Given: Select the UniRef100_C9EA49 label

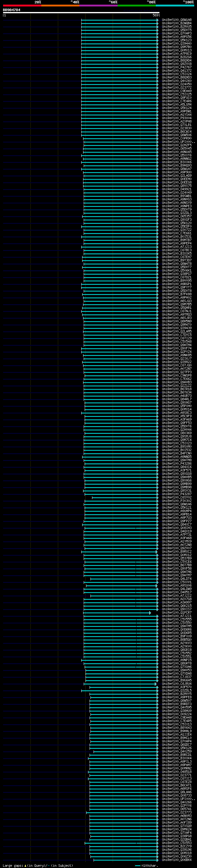Looking at the screenshot, I should 177,91.
